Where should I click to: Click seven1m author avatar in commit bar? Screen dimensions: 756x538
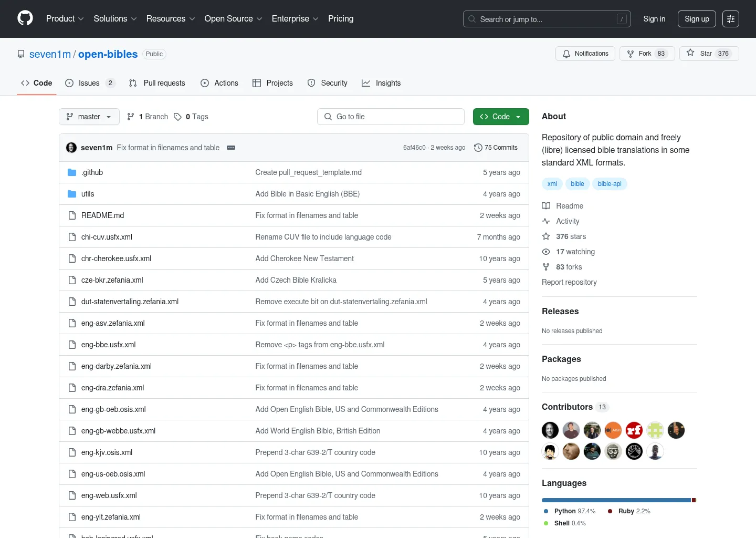pos(71,148)
